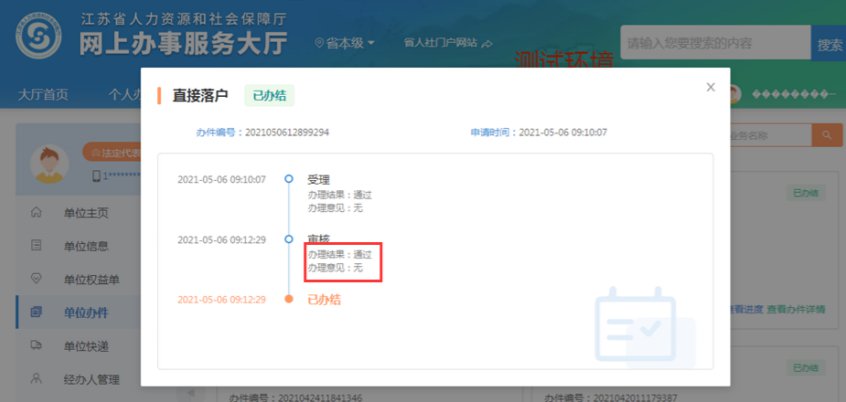Viewport: 846px width, 402px height.
Task: Click the 已办结 status tag in dialog header
Action: (269, 96)
